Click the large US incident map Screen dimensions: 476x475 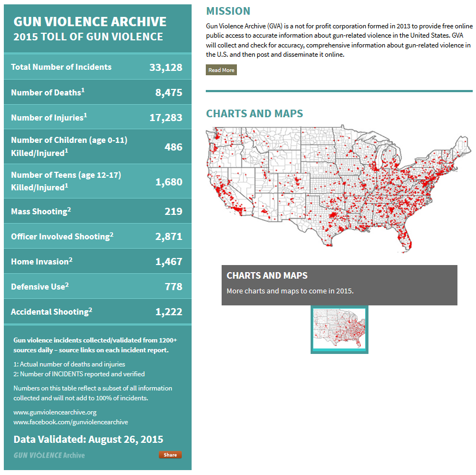(338, 191)
